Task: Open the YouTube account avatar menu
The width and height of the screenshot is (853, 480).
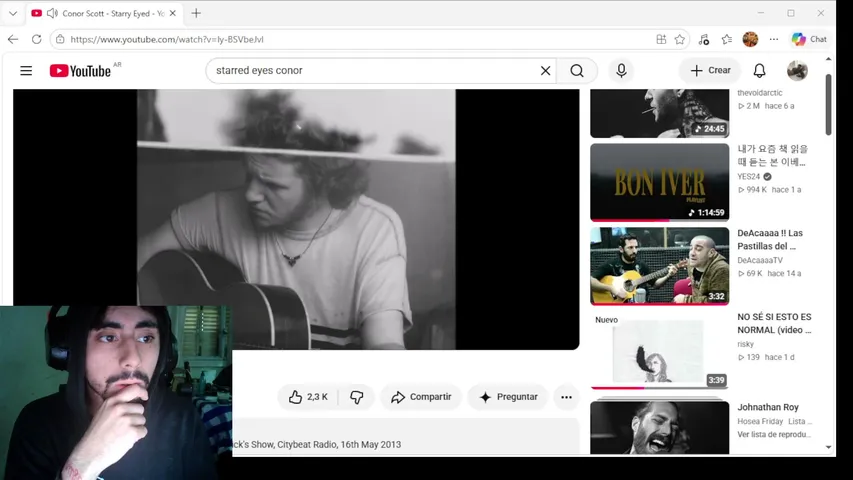Action: click(x=797, y=71)
